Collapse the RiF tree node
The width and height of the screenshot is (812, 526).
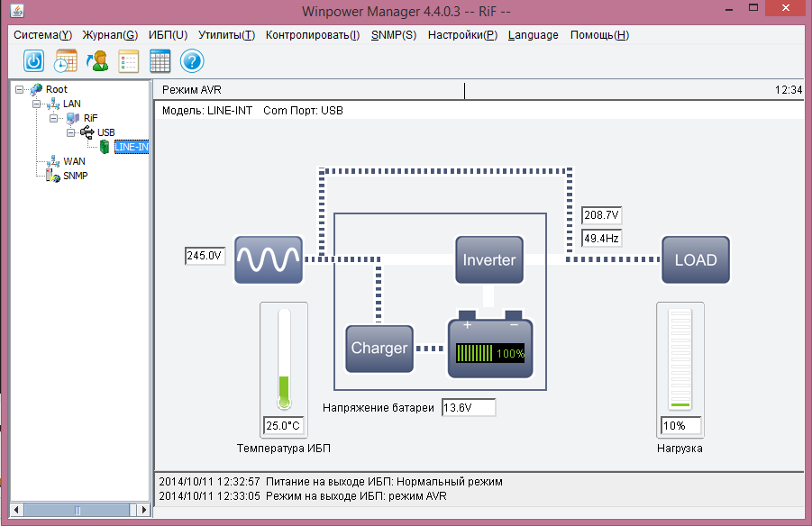pos(53,119)
